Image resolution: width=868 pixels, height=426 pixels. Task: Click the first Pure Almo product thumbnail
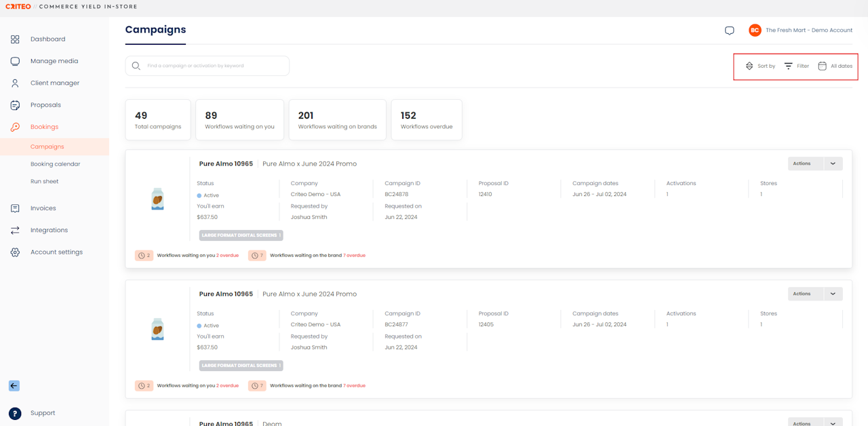pos(158,199)
